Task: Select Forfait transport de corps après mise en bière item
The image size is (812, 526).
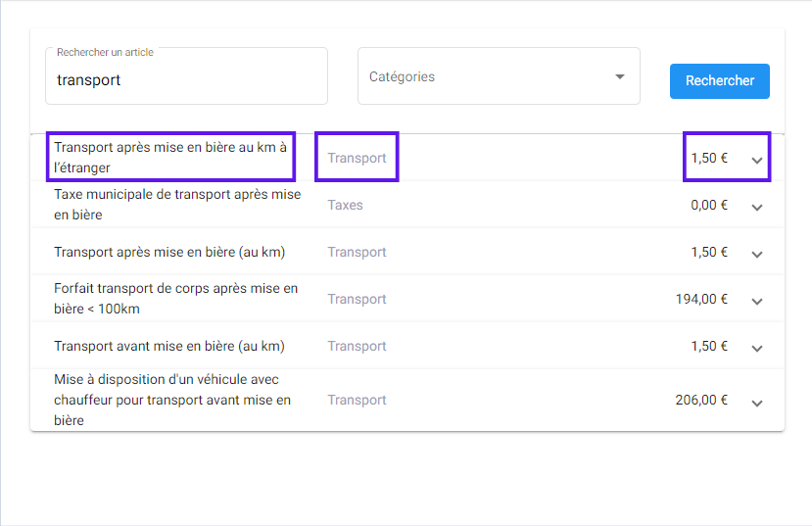Action: [176, 299]
